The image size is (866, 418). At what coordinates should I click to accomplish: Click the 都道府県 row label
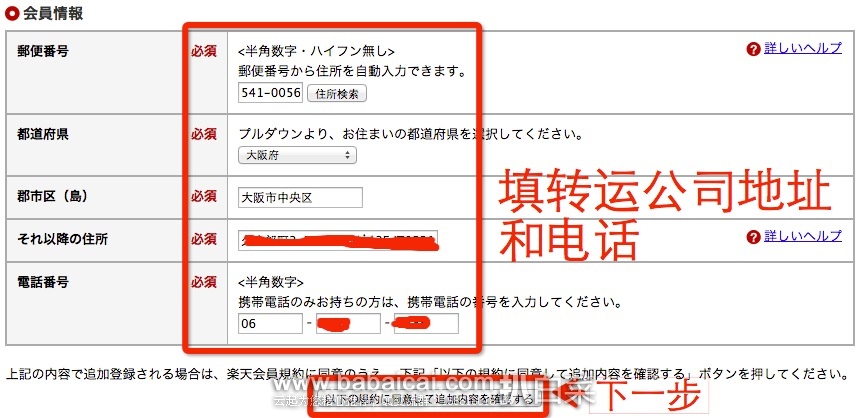pyautogui.click(x=43, y=134)
